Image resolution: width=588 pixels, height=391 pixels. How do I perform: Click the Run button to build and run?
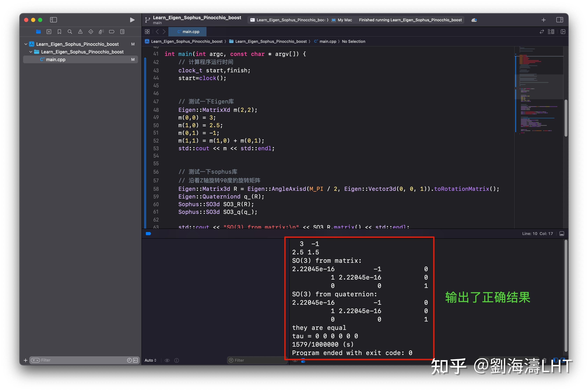132,20
